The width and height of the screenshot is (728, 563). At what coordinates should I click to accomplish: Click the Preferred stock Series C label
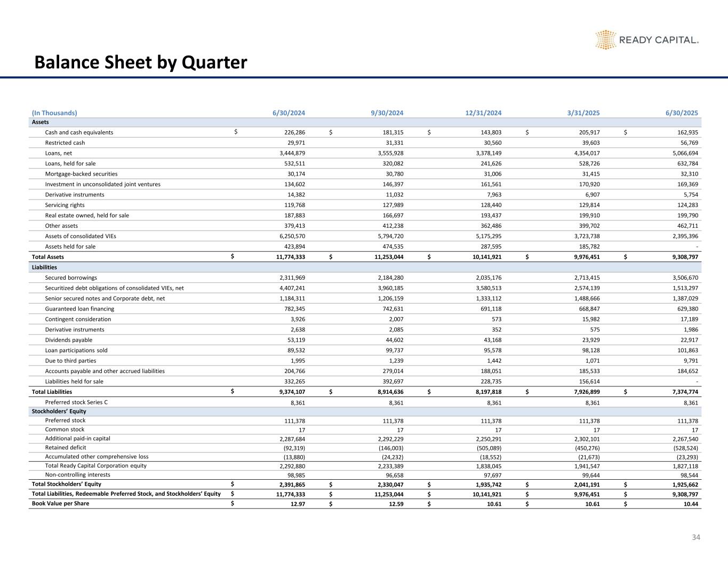(x=76, y=402)
